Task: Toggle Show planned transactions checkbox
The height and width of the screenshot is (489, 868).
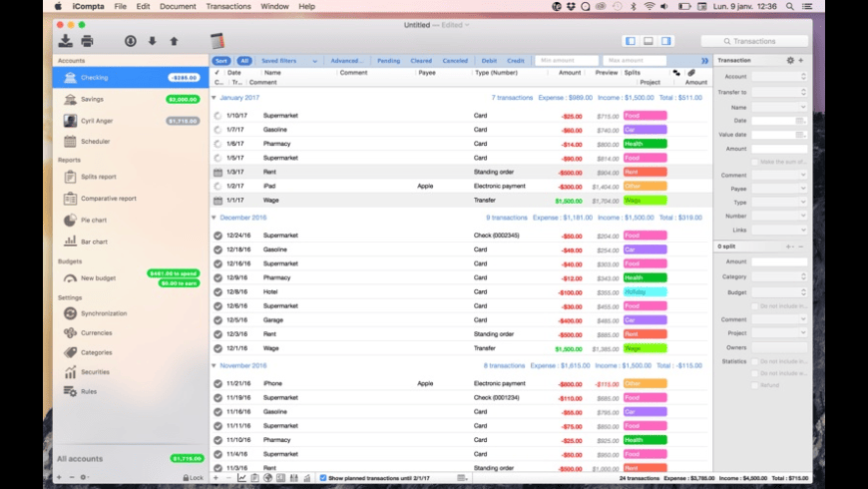Action: 322,478
